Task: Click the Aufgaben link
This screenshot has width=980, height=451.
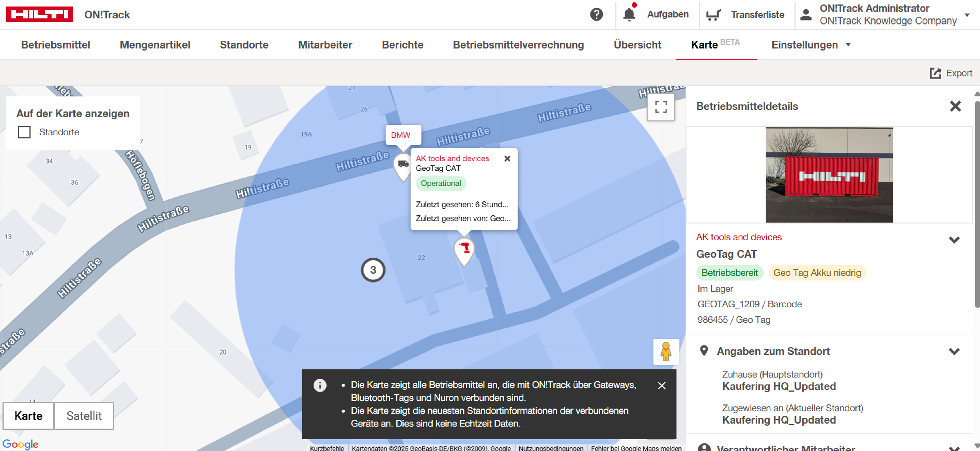Action: click(x=668, y=14)
